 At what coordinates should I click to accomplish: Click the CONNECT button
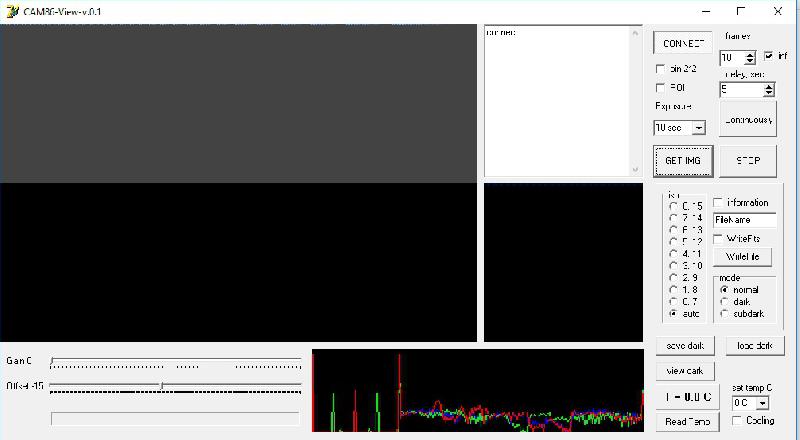coord(683,43)
